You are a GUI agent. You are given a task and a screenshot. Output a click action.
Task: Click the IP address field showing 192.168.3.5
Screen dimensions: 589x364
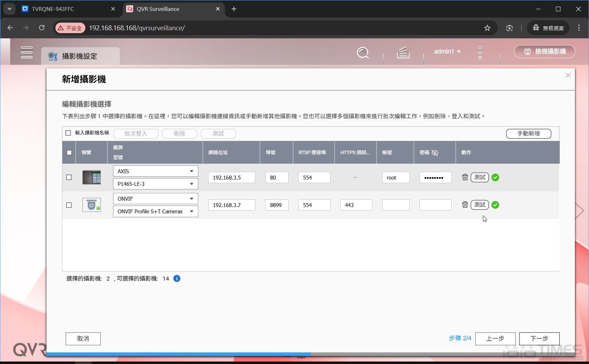click(231, 177)
